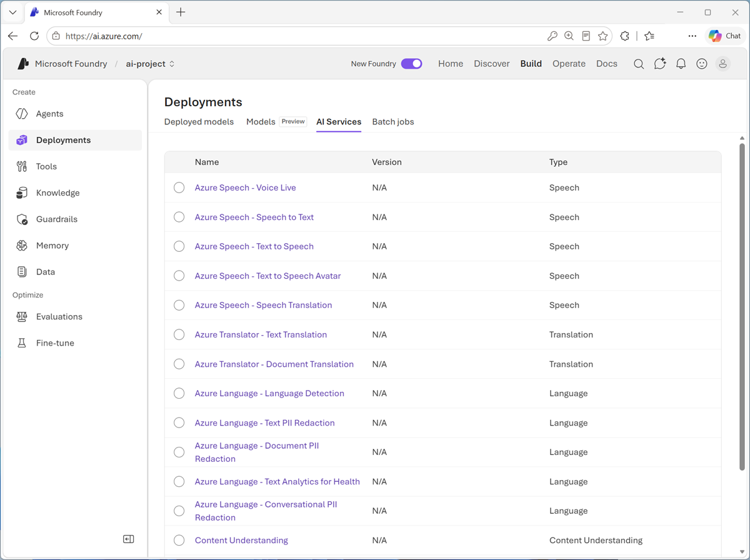Click the page vertical scrollbar thumb

742,306
